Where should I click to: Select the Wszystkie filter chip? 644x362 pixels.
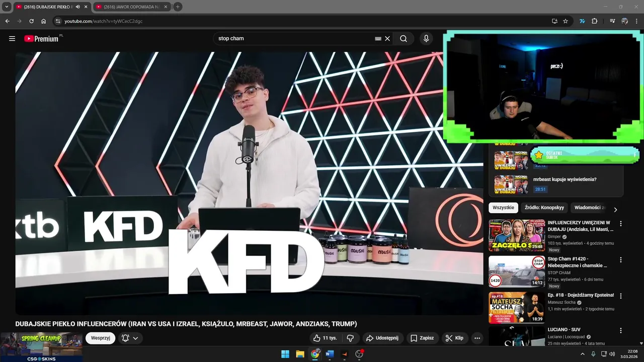[x=503, y=208]
